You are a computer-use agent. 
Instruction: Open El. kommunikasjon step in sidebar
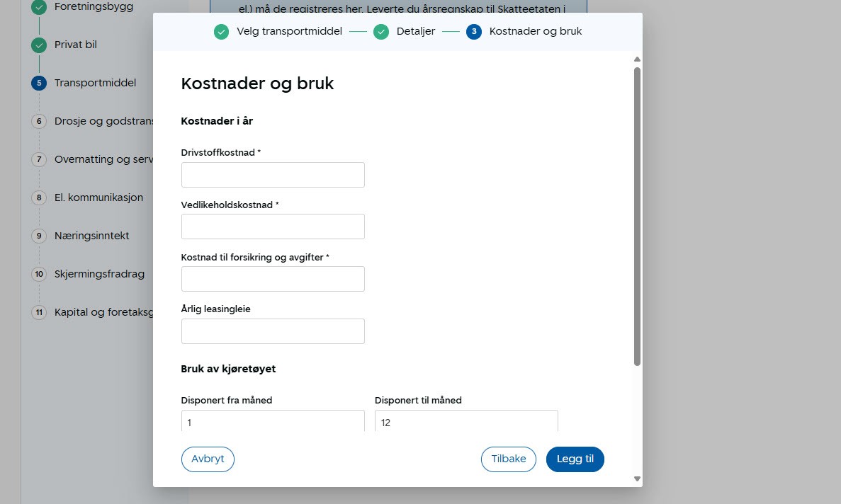[98, 197]
